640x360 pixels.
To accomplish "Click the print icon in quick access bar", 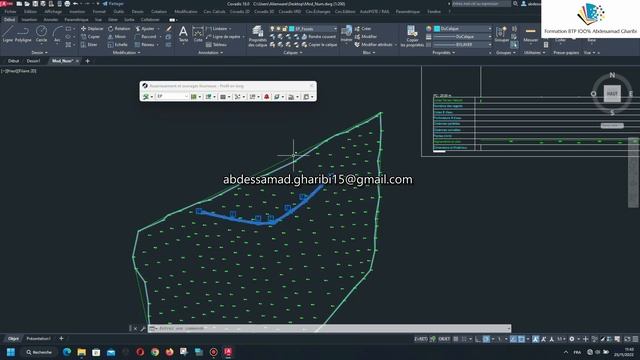I will (67, 4).
